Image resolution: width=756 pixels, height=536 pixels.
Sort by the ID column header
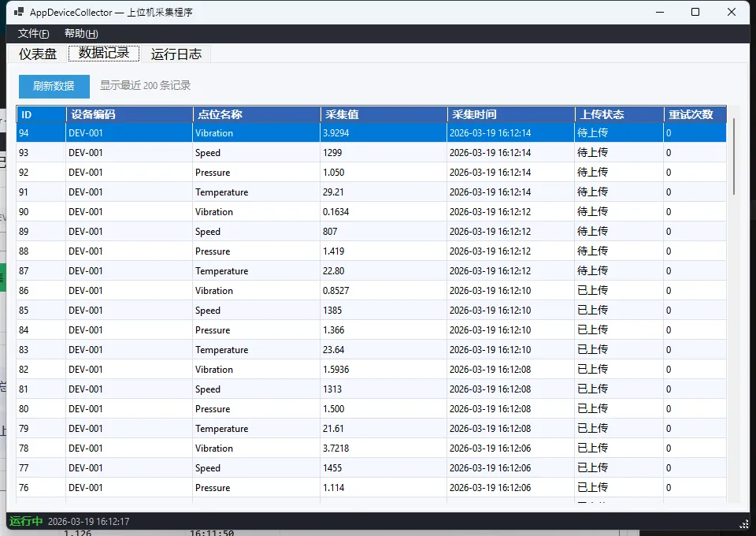[41, 114]
